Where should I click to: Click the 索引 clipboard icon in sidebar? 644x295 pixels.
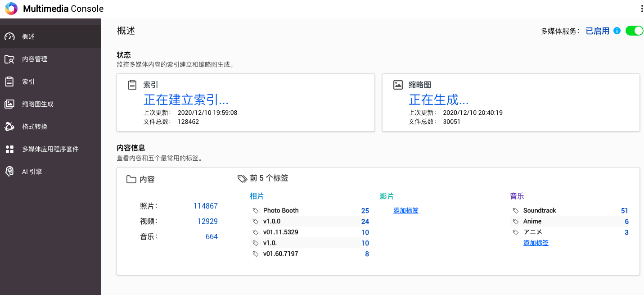[x=9, y=82]
